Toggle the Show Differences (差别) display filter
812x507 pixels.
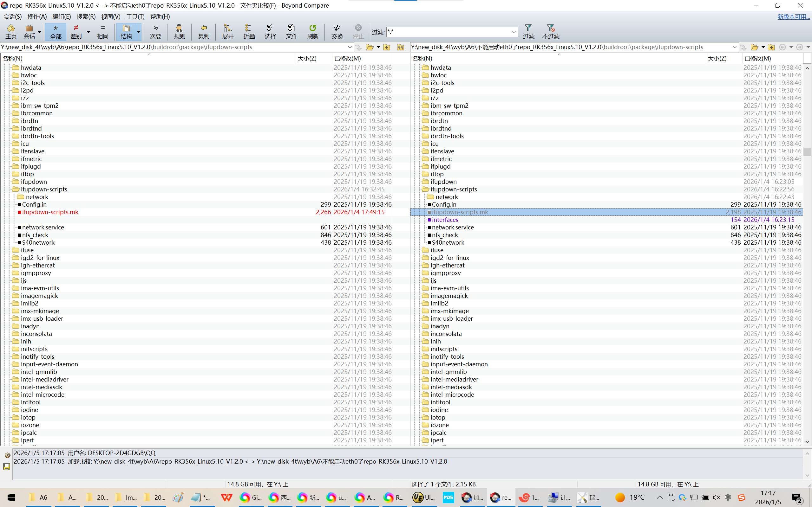76,31
